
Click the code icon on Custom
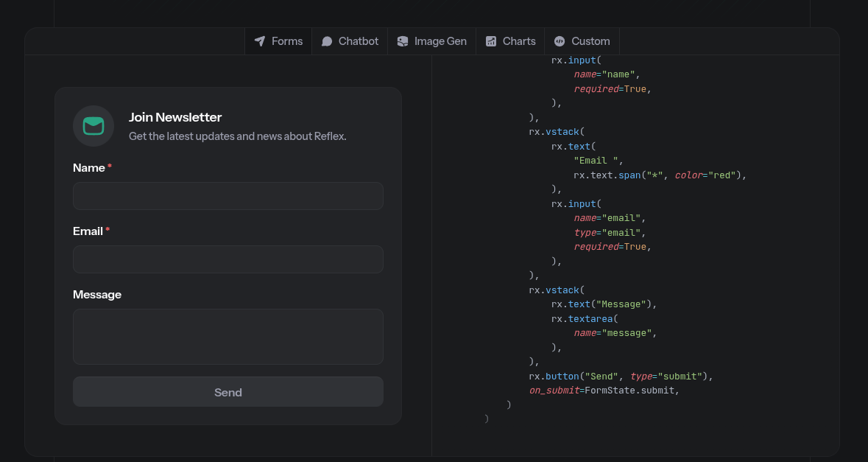[560, 41]
